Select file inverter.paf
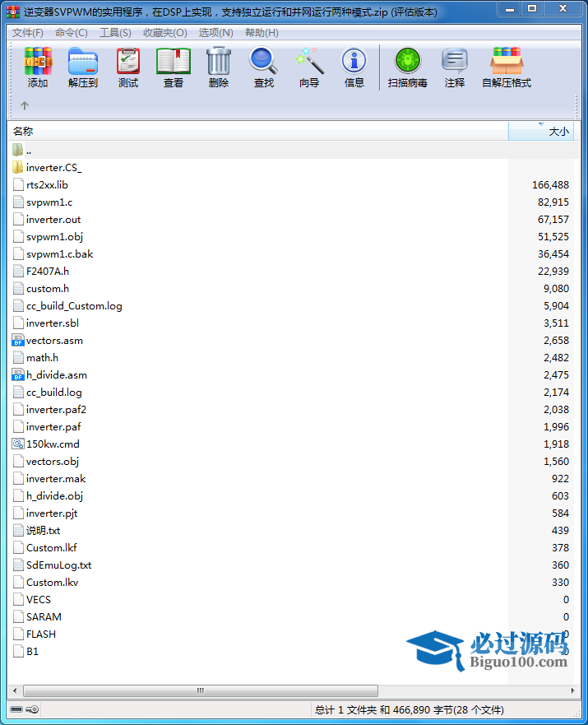The width and height of the screenshot is (588, 725). pos(53,427)
